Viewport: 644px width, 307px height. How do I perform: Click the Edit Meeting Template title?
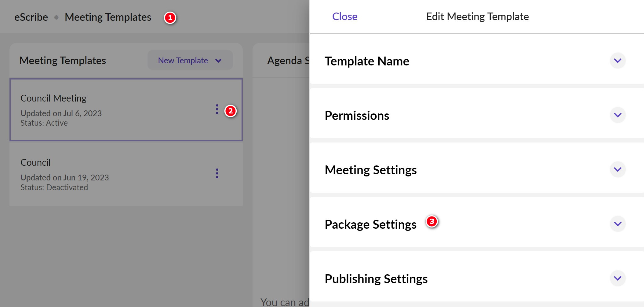pos(477,17)
